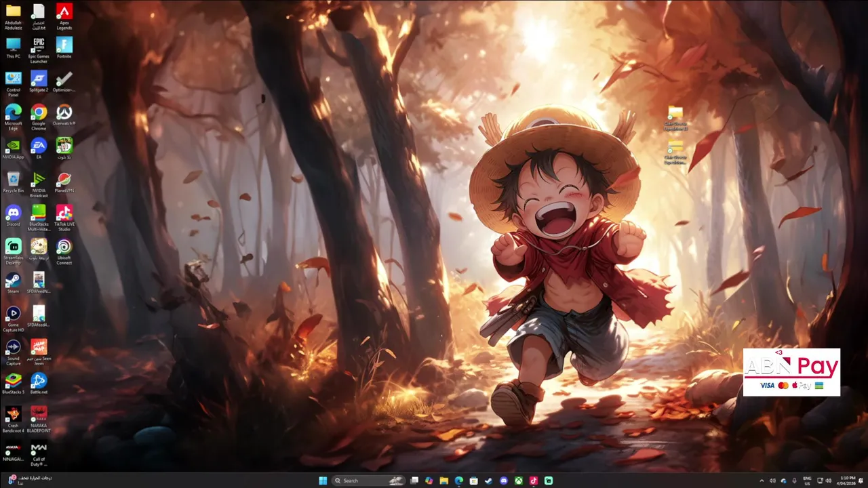Open Discord from the taskbar
This screenshot has width=868, height=488.
[503, 481]
